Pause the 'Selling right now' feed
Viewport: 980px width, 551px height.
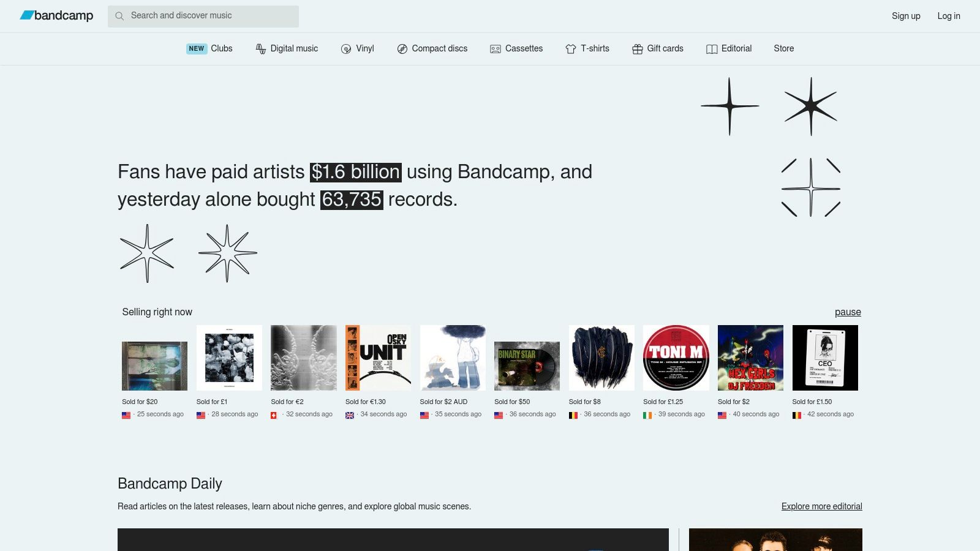[x=848, y=312]
